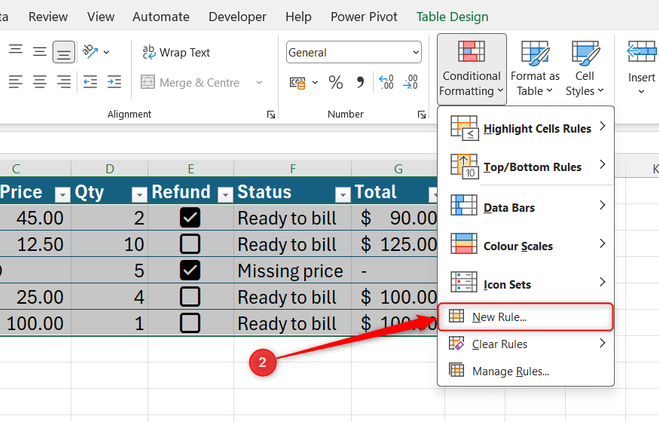Click the accounting number format icon

tap(298, 83)
